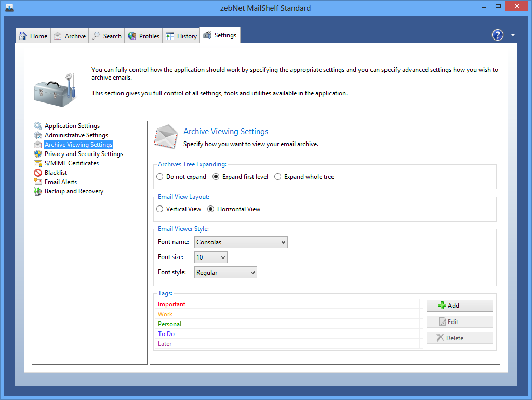Open help via the question mark icon
Image resolution: width=532 pixels, height=400 pixels.
[x=497, y=35]
